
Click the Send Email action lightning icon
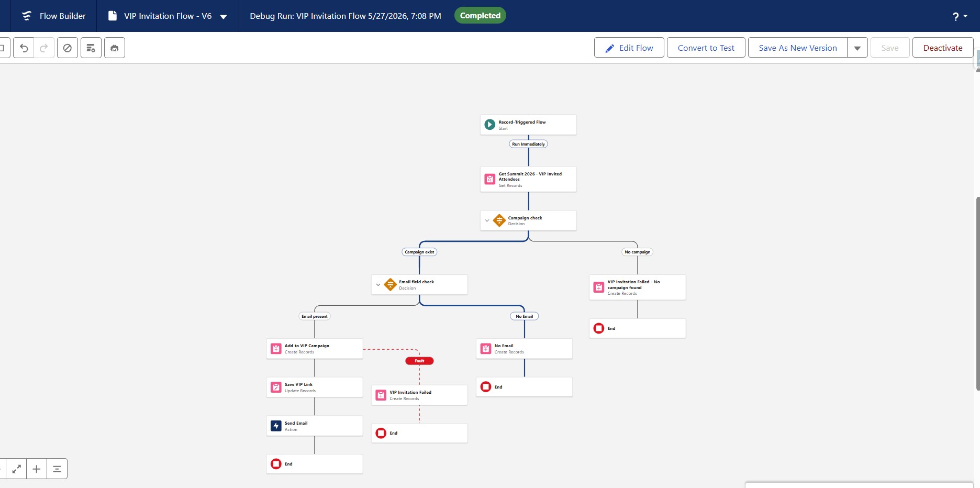(x=276, y=426)
